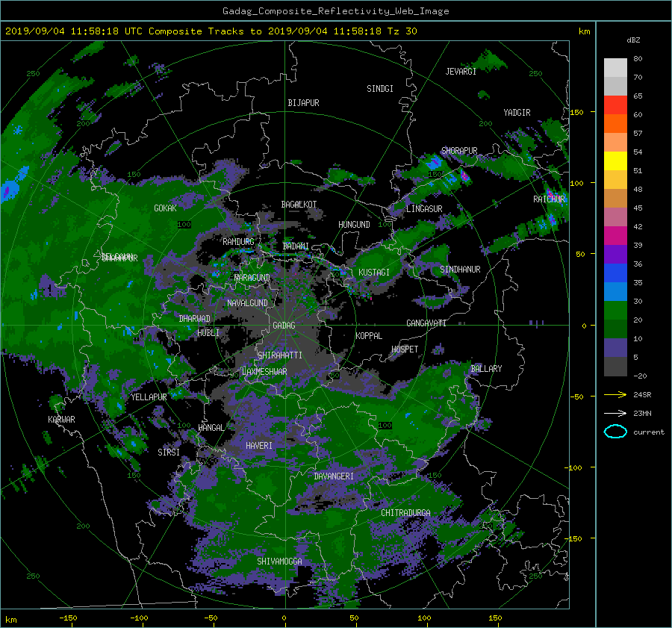Click the SINDHANUR city label

click(x=460, y=270)
